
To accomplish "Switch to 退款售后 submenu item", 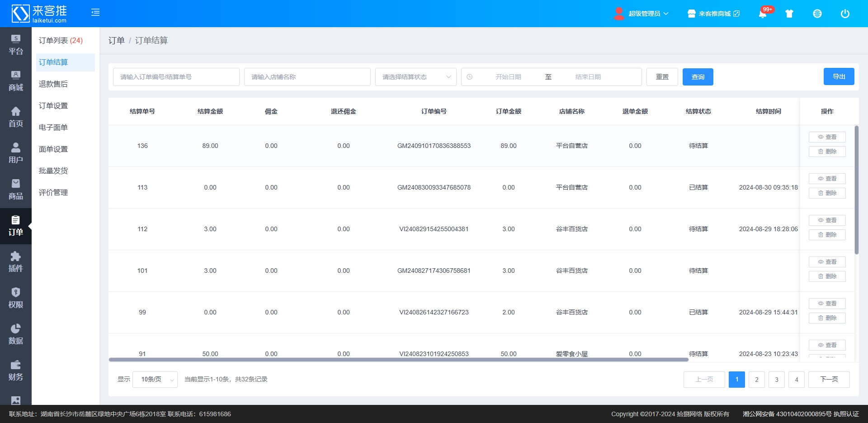I will (x=53, y=84).
